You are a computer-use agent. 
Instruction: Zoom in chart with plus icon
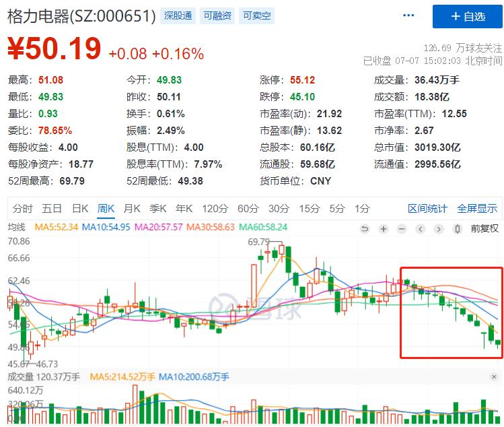384,229
